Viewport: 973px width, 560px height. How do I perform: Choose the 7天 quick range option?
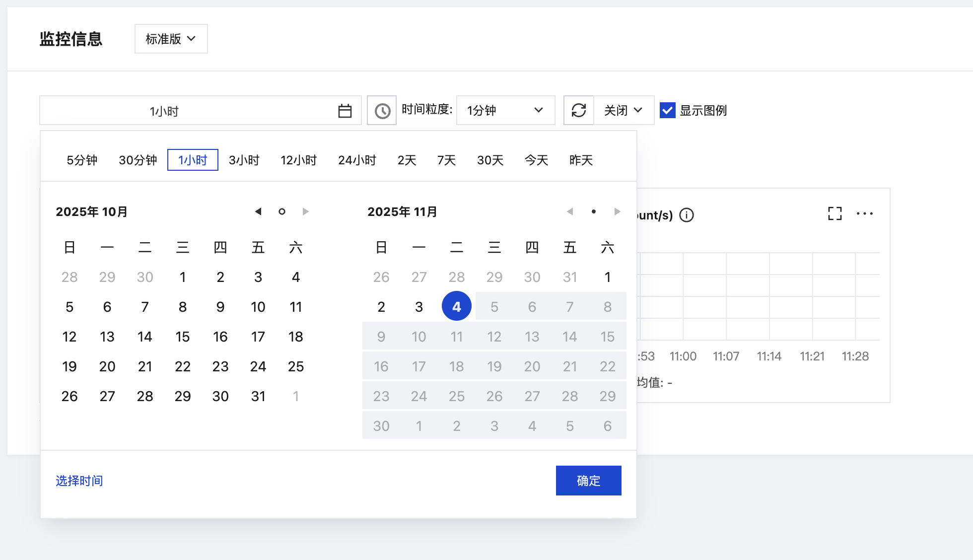(446, 160)
